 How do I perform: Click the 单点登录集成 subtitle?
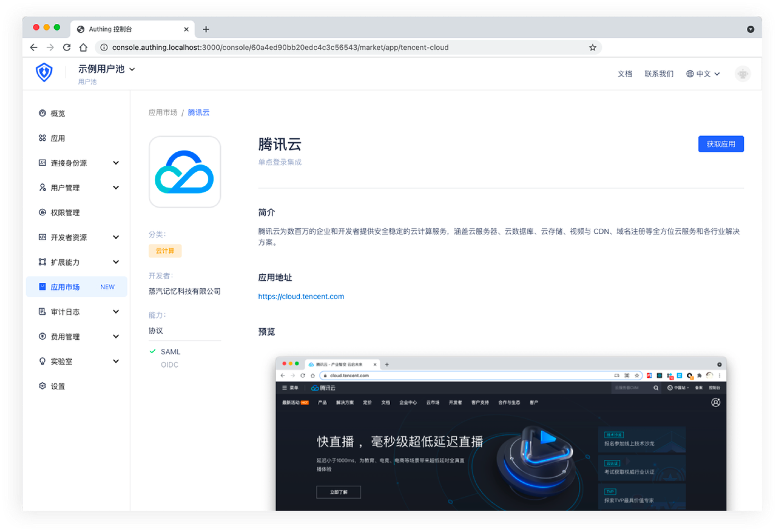(x=280, y=162)
